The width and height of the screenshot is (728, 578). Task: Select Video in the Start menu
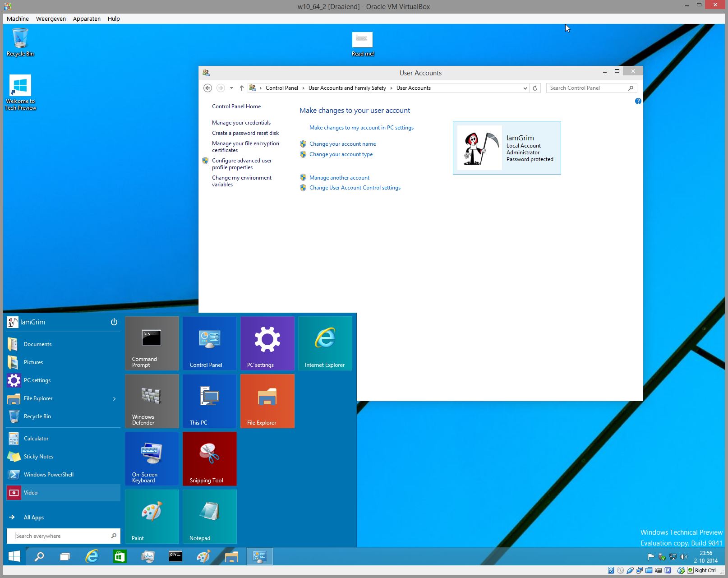click(x=63, y=492)
